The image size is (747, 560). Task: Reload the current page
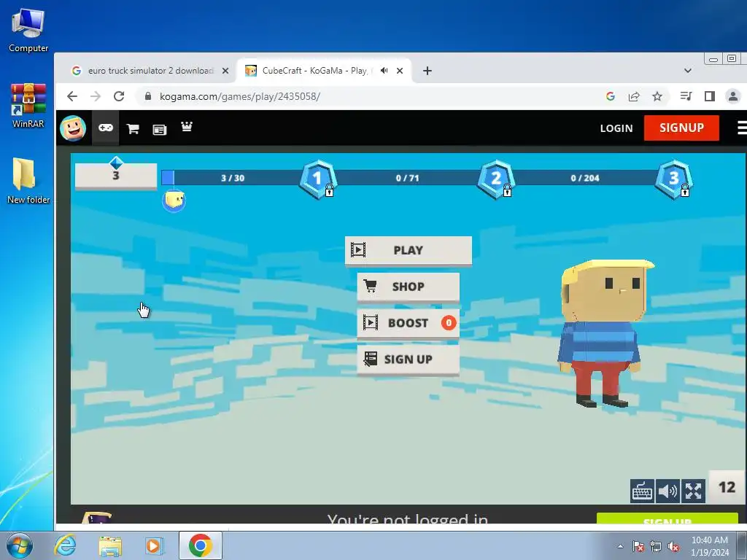pyautogui.click(x=119, y=97)
